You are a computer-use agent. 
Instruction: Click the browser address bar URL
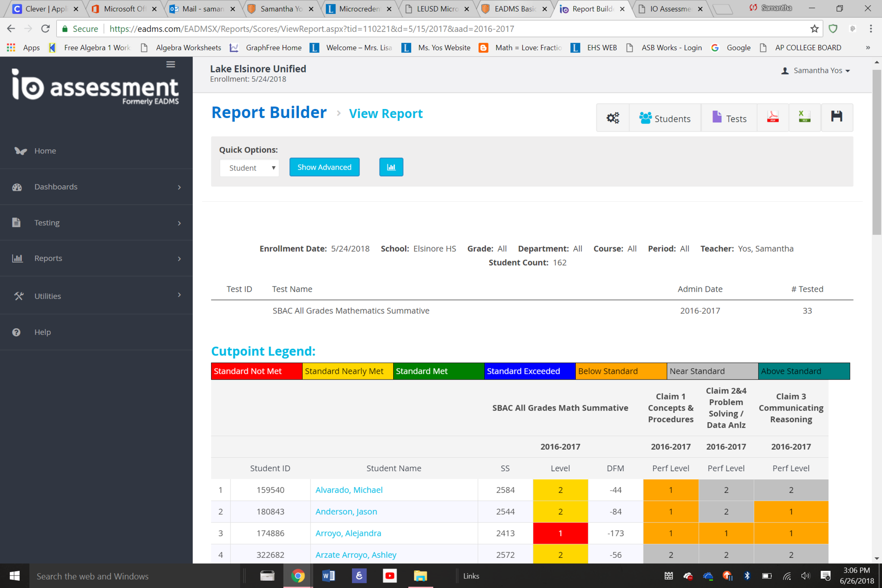click(312, 29)
